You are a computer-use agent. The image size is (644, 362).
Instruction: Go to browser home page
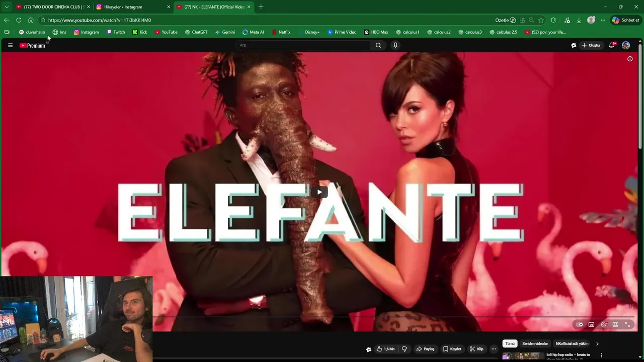click(31, 20)
